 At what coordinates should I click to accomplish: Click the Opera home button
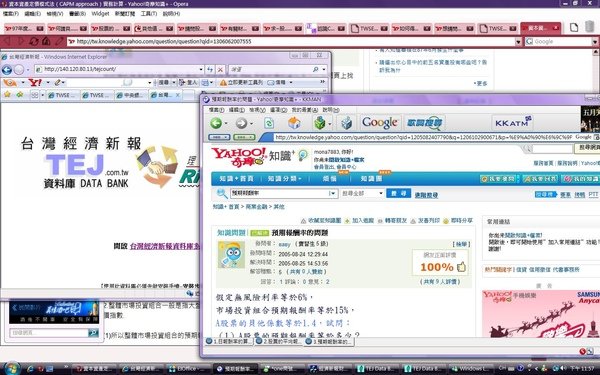(46, 41)
